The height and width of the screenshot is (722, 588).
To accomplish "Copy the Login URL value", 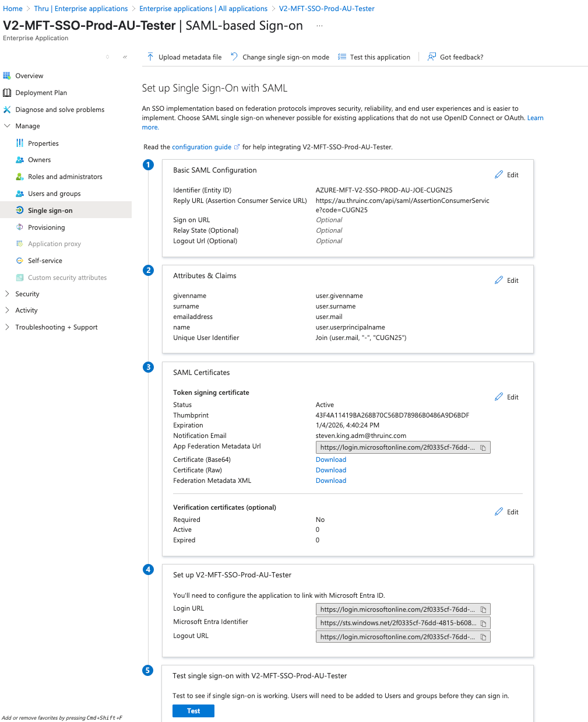I will (483, 610).
